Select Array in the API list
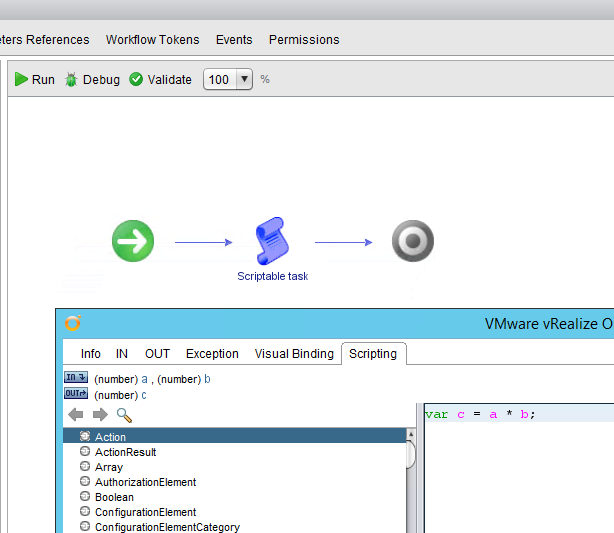The height and width of the screenshot is (533, 614). pyautogui.click(x=109, y=467)
